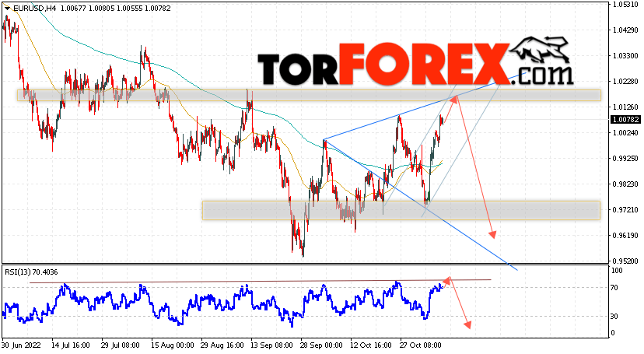Click RSI scale label 0
Screen dimensions: 644x354
613,333
